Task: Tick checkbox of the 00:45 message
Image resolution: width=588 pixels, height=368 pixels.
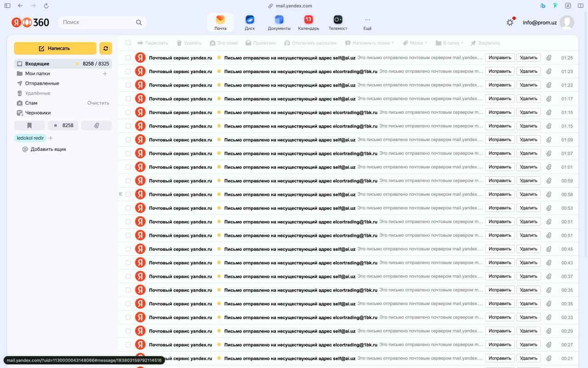Action: (x=128, y=249)
